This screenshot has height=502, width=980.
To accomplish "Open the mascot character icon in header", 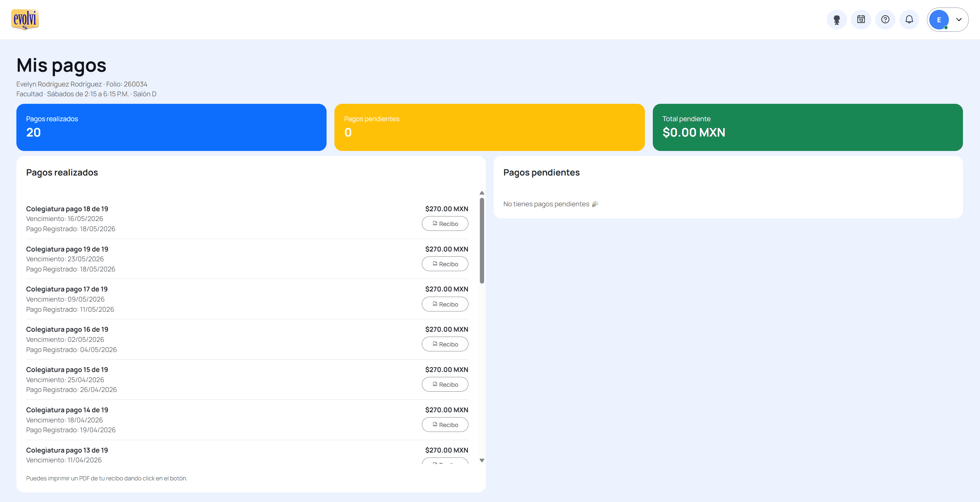I will click(x=837, y=19).
